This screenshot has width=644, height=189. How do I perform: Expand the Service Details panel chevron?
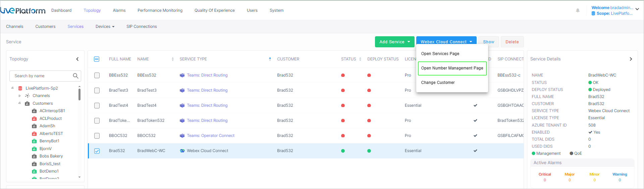click(631, 59)
